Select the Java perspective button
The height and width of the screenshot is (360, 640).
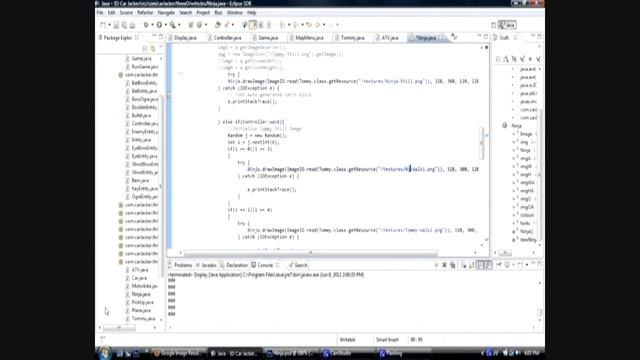507,25
